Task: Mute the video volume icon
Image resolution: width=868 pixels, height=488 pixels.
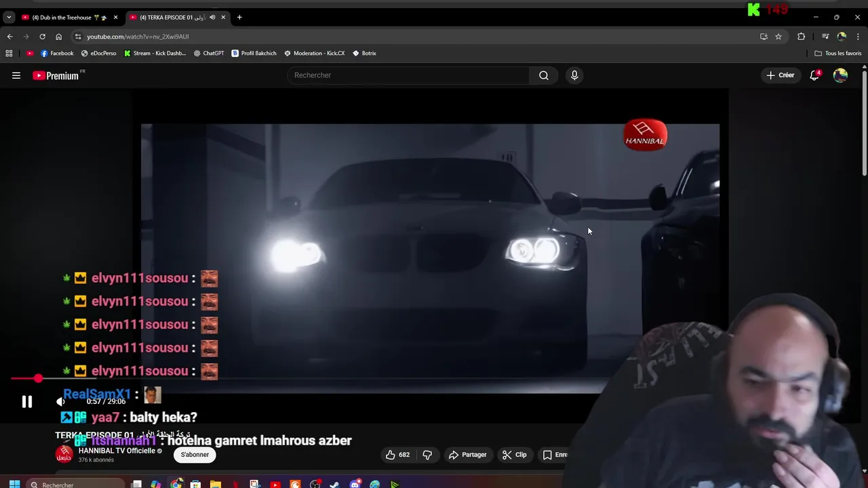Action: [x=61, y=402]
